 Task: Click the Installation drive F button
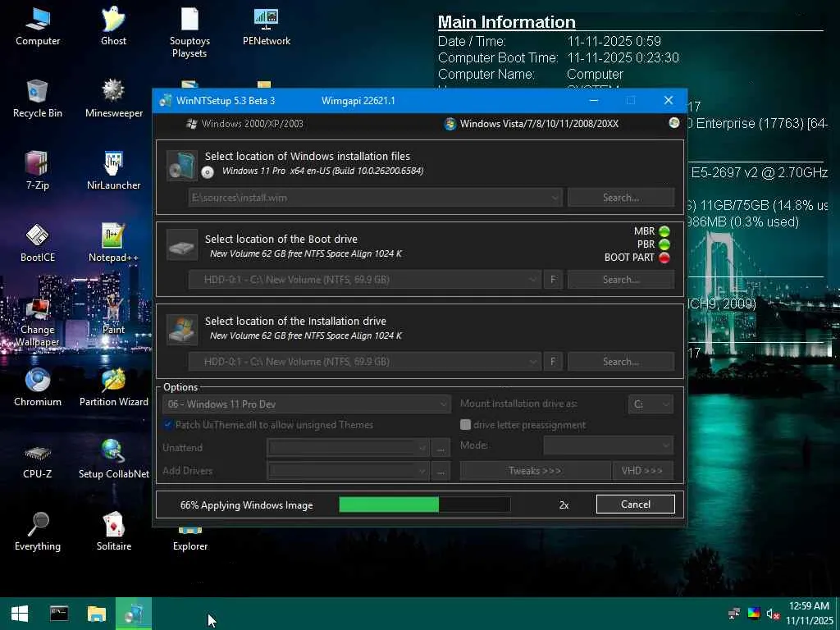tap(553, 362)
